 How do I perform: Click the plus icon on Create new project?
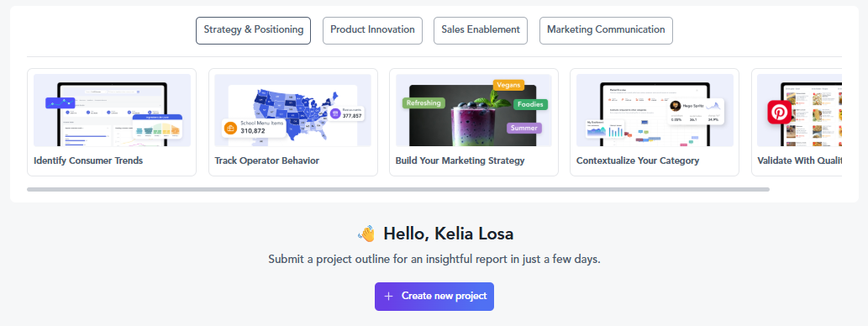388,296
